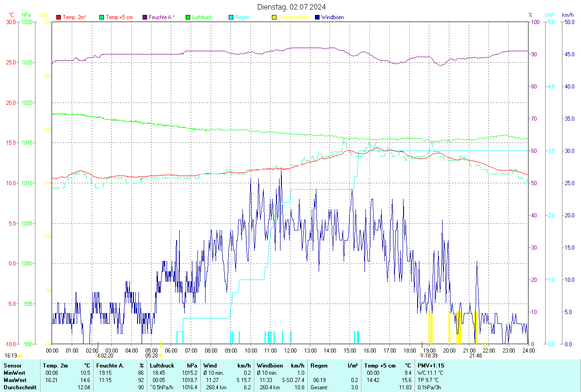
Task: Click the sun icon beside 16:19
Action: 20,356
